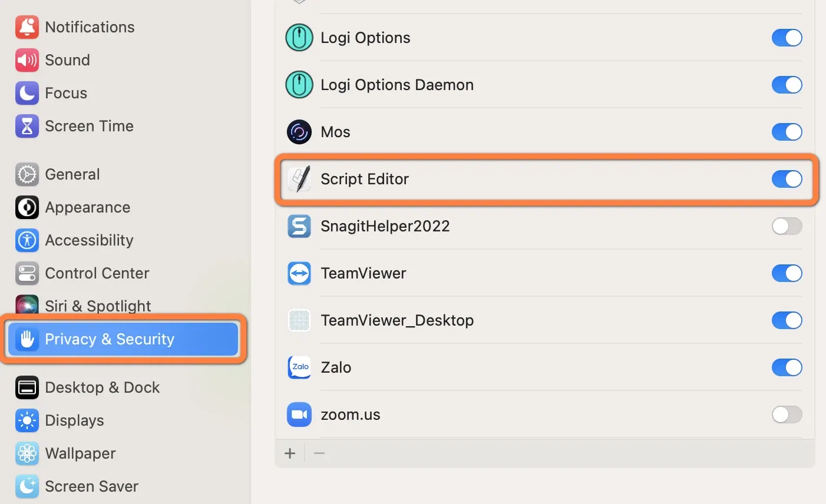Select General in the sidebar

72,174
